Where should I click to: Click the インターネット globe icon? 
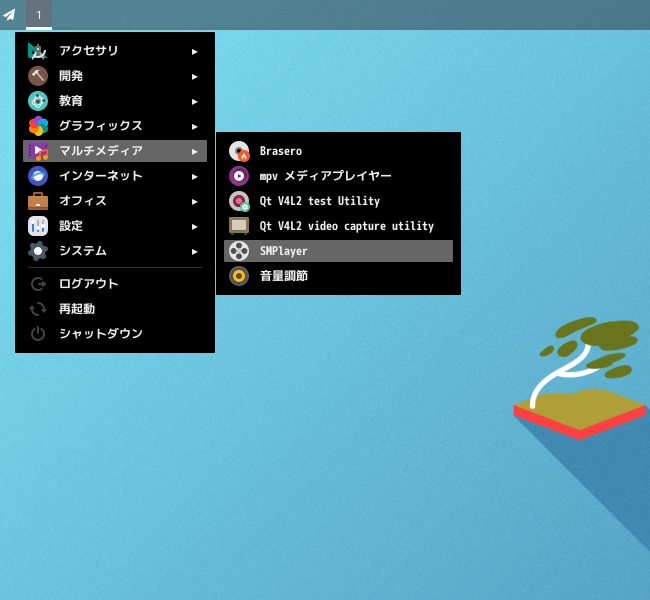(38, 176)
